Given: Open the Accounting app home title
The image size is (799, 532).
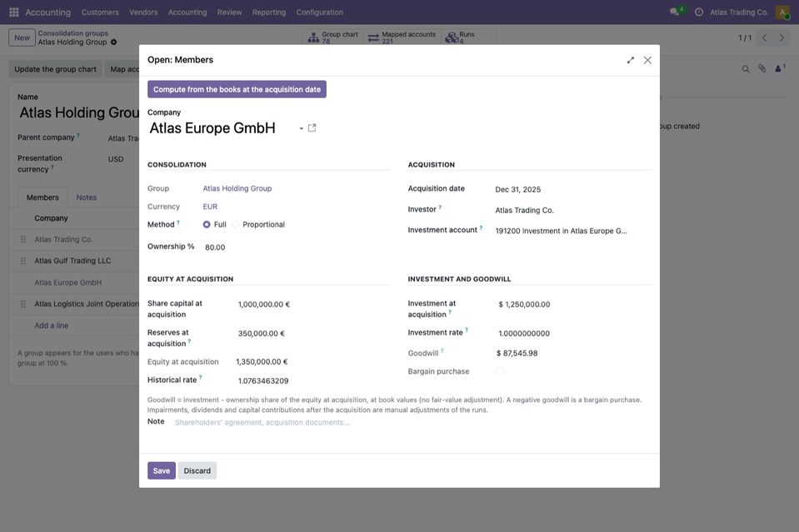Looking at the screenshot, I should click(x=47, y=12).
